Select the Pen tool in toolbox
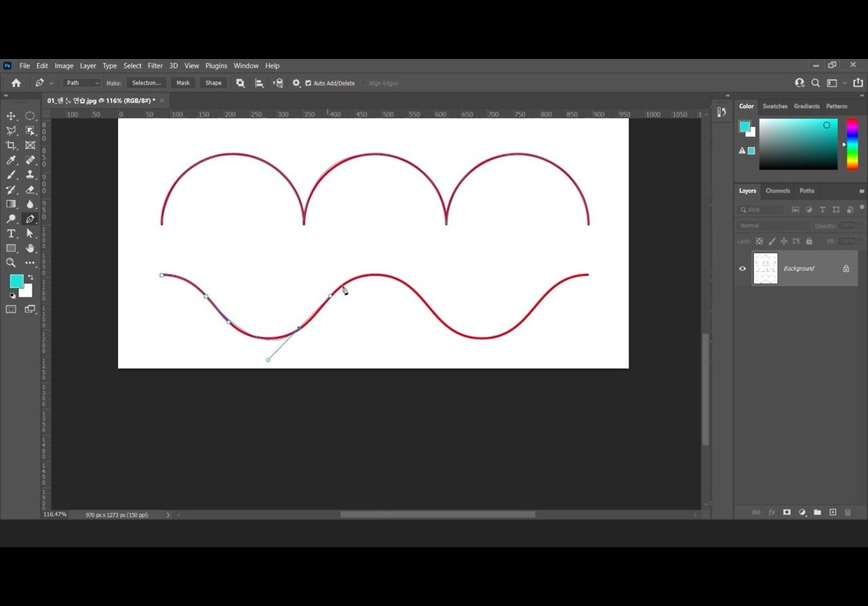The width and height of the screenshot is (868, 606). [x=30, y=219]
